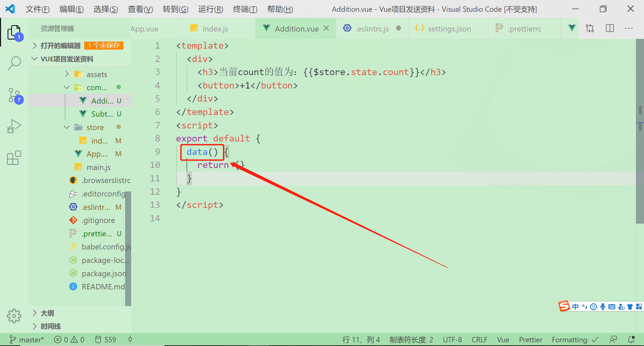
Task: Toggle Sogou punctuation mode
Action: click(585, 306)
